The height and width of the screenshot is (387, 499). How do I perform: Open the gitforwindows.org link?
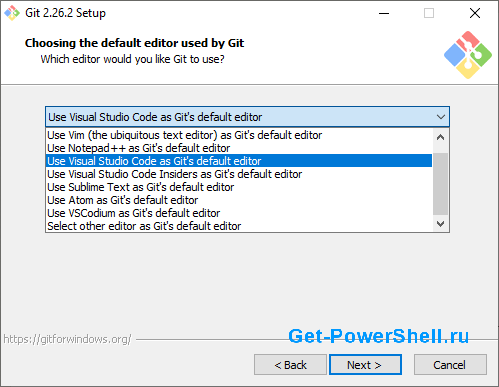click(x=67, y=339)
